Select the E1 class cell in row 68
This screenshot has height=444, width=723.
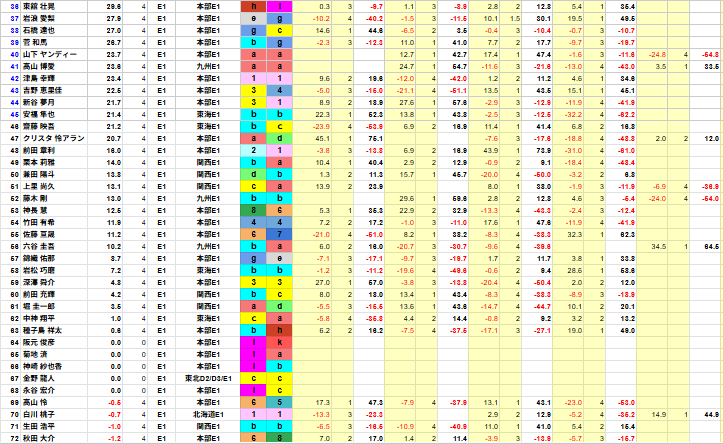tap(161, 391)
